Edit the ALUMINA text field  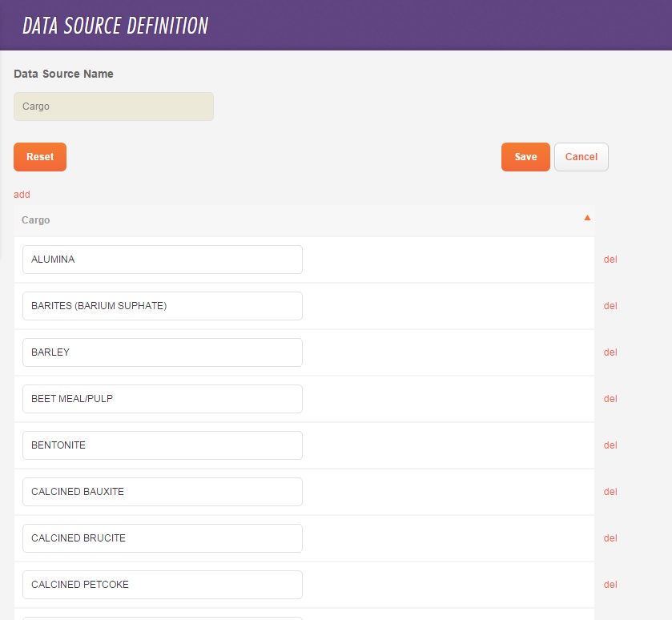click(163, 260)
